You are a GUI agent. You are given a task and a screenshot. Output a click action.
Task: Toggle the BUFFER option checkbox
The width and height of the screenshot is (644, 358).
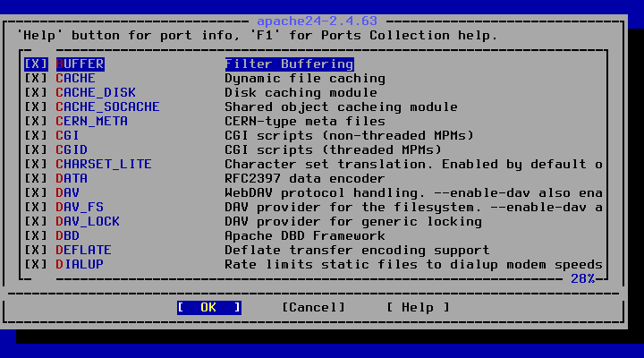(x=36, y=64)
